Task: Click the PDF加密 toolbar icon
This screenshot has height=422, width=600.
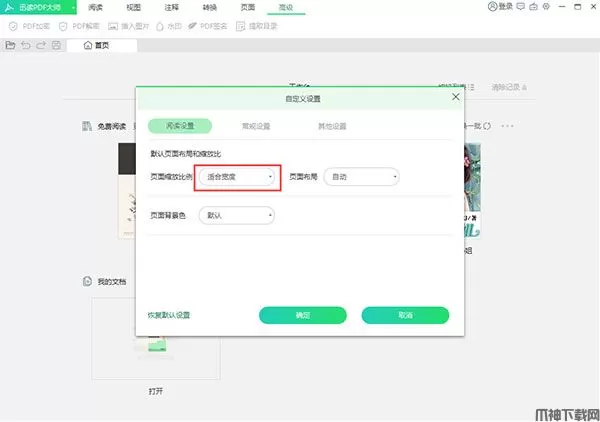Action: tap(12, 26)
